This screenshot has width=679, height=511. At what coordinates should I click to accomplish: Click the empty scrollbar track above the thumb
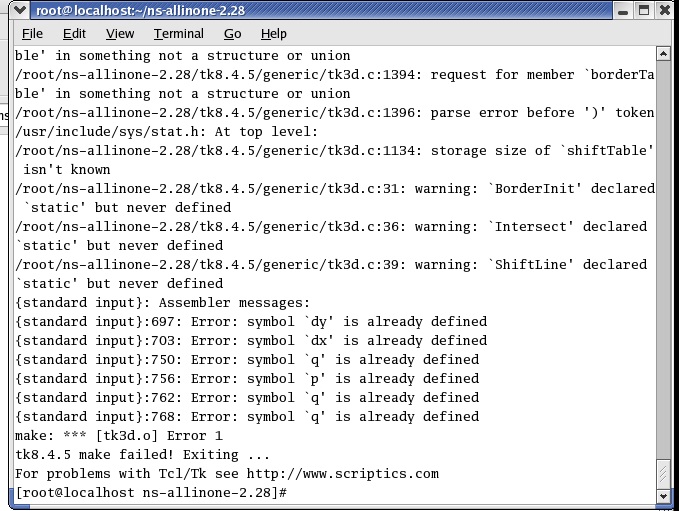click(x=664, y=250)
